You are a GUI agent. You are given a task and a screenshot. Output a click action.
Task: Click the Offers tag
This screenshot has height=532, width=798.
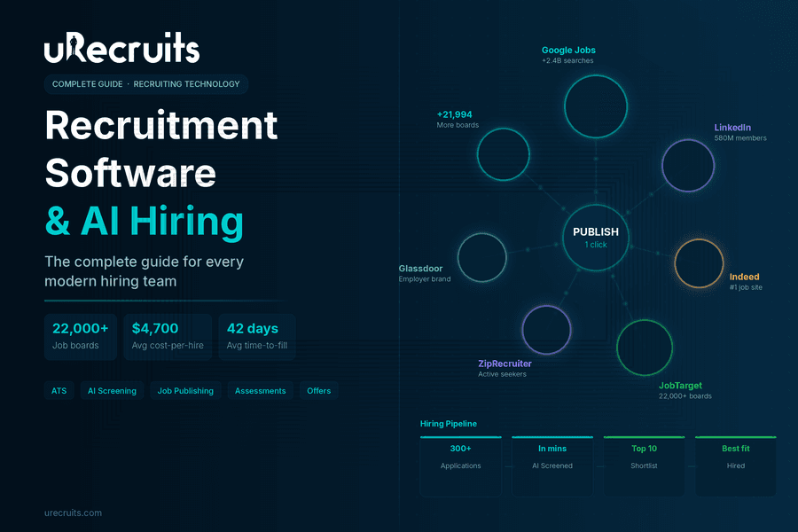[x=318, y=390]
